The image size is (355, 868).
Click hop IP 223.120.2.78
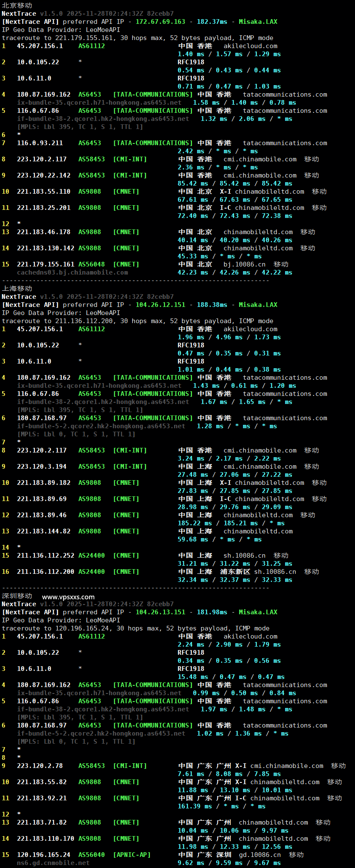pyautogui.click(x=40, y=766)
